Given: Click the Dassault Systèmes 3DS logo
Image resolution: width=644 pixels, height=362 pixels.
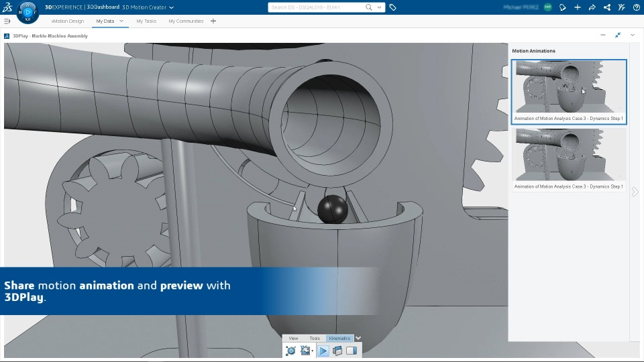Looking at the screenshot, I should [7, 7].
